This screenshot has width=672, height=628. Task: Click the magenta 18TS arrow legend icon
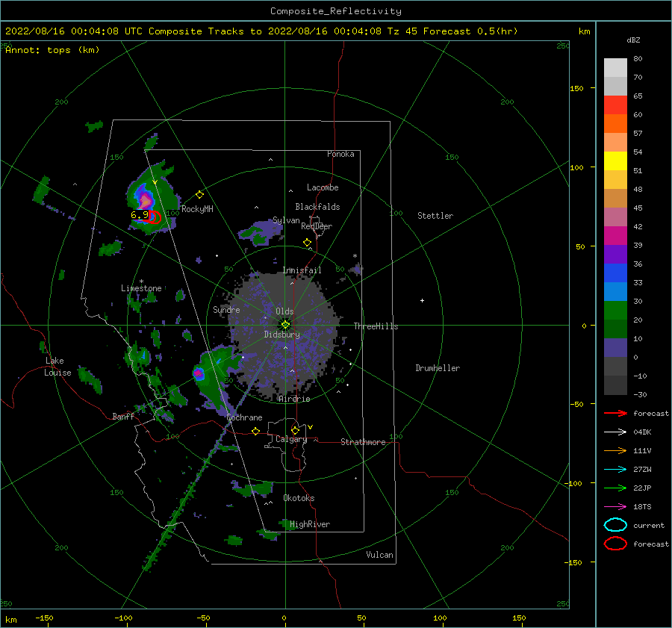pyautogui.click(x=615, y=507)
